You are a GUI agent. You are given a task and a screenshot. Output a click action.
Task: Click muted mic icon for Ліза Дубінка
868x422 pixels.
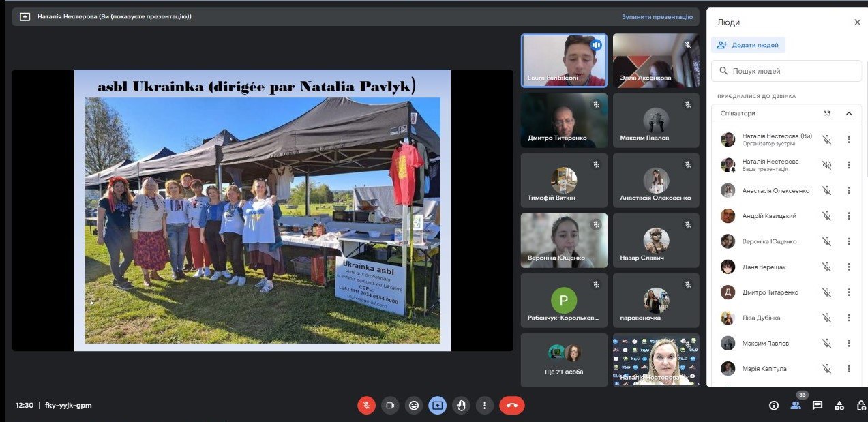(x=826, y=318)
